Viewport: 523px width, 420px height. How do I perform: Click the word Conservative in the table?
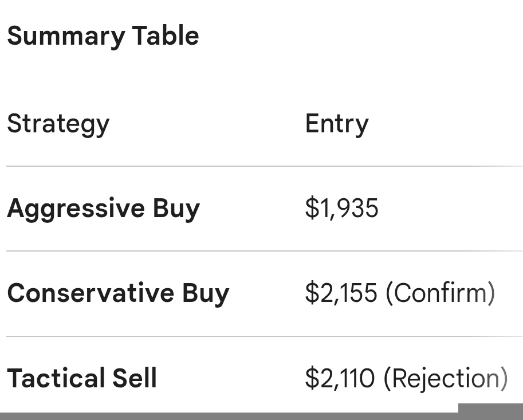coord(89,293)
